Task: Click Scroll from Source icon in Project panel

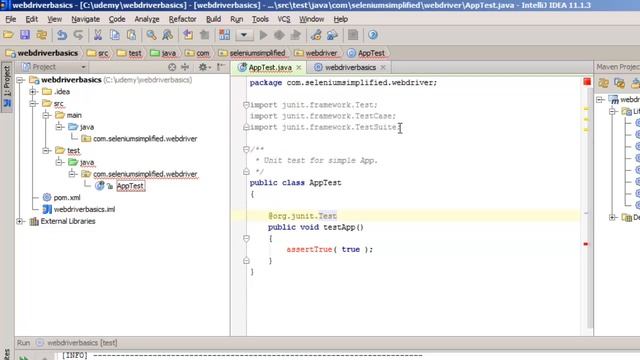Action: coord(172,67)
